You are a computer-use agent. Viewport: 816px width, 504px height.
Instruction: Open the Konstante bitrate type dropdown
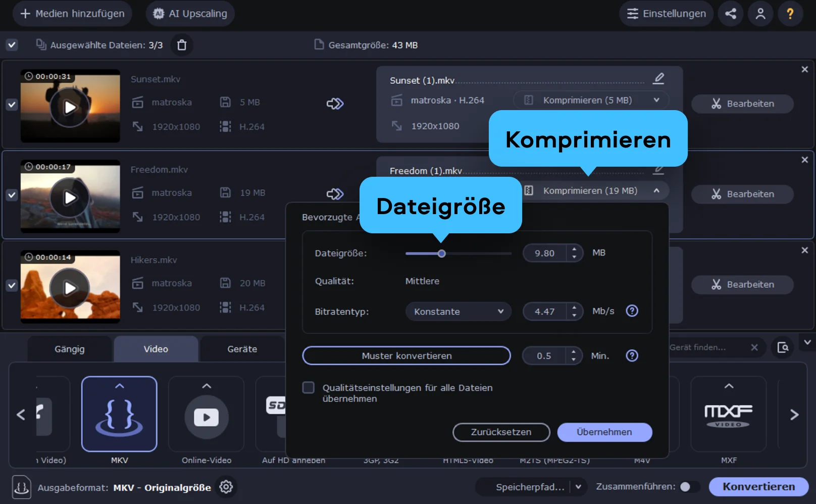click(458, 312)
